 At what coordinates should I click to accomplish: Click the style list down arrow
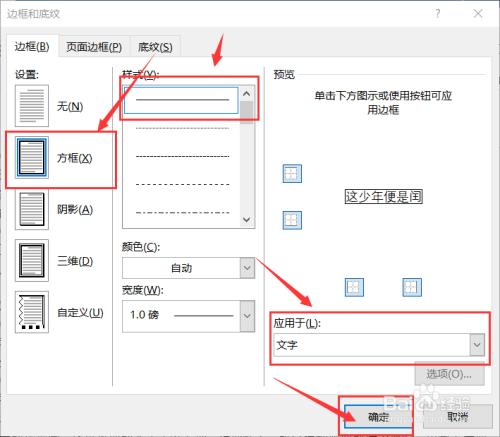click(x=247, y=220)
